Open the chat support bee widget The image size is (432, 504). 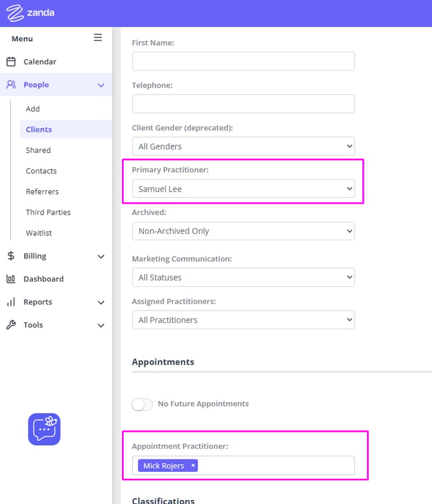click(x=44, y=429)
